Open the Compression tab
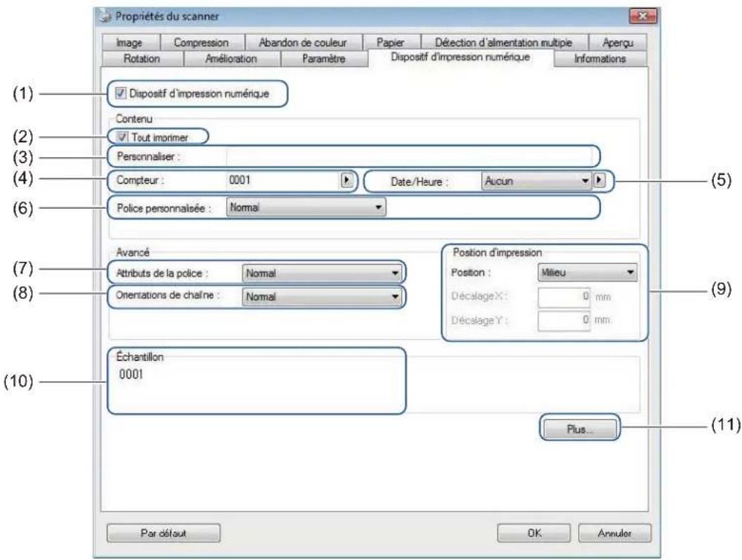Viewport: 742px width, 560px height. (201, 42)
